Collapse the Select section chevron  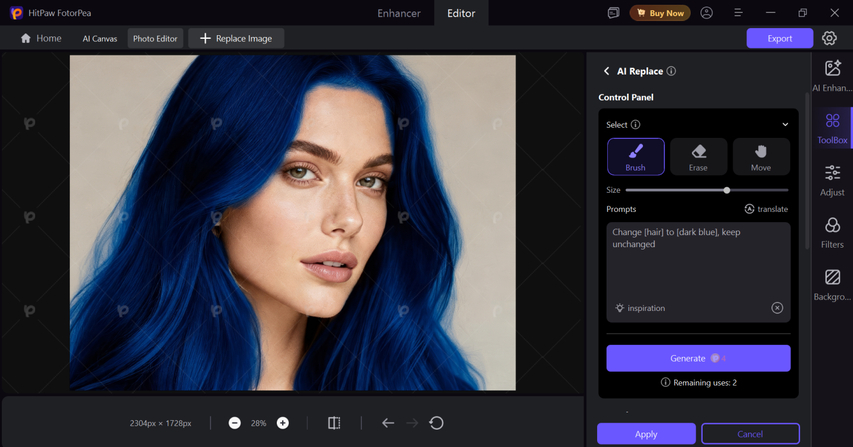point(785,125)
